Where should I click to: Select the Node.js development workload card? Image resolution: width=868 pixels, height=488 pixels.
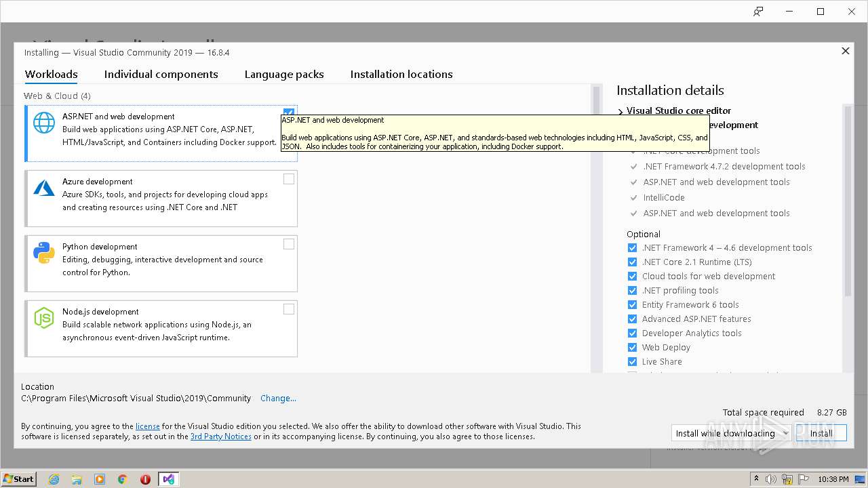point(161,329)
